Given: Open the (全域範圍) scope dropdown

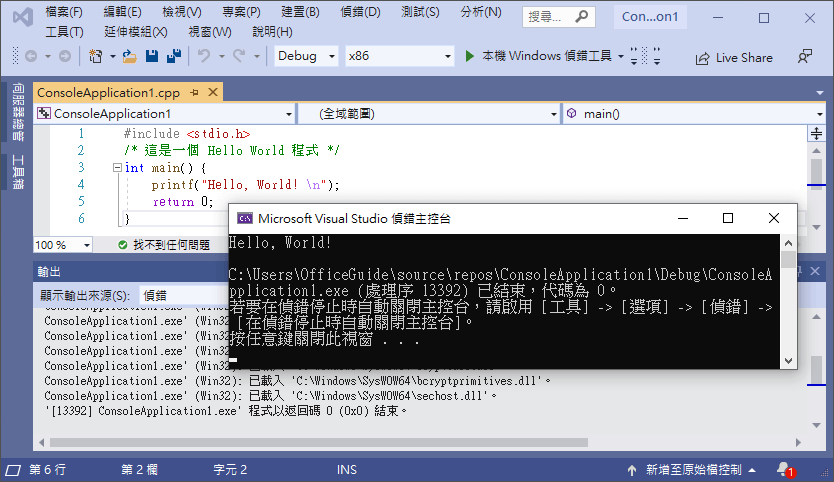Looking at the screenshot, I should tap(429, 114).
